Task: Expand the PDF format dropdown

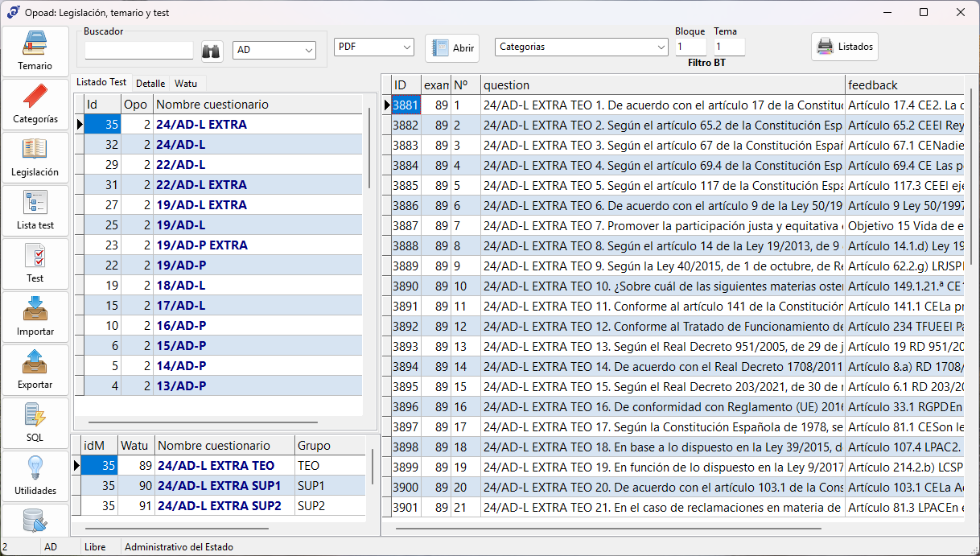Action: [x=373, y=47]
